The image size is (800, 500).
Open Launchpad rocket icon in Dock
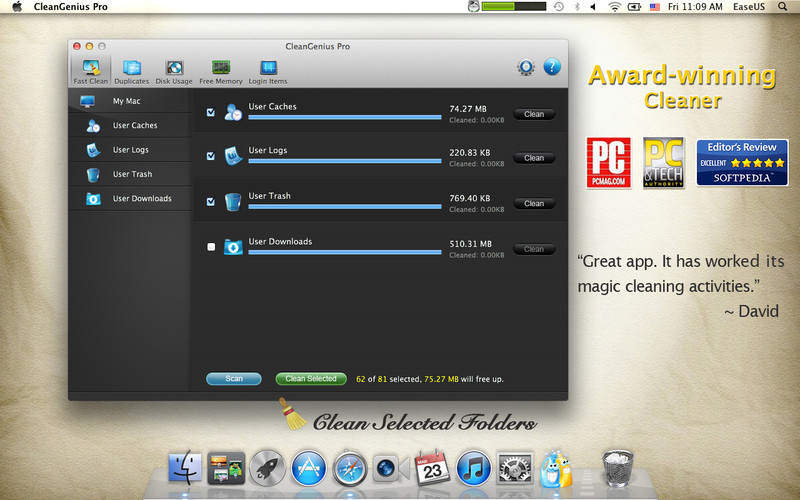point(267,467)
